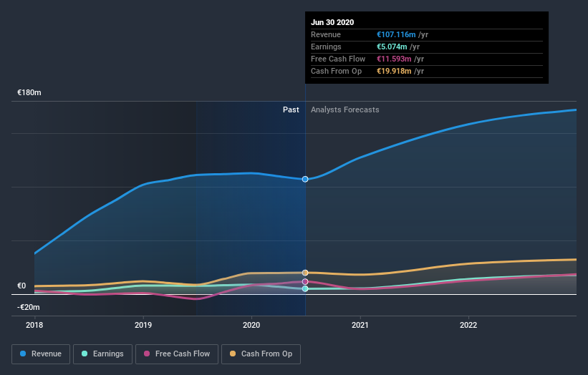This screenshot has height=375, width=588.
Task: Click the teal Earnings data point marker
Action: (x=305, y=289)
